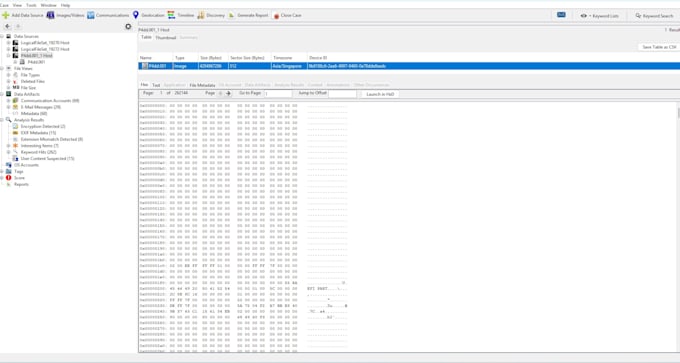Open the Tools menu
Screen dimensions: 680x363
point(31,5)
